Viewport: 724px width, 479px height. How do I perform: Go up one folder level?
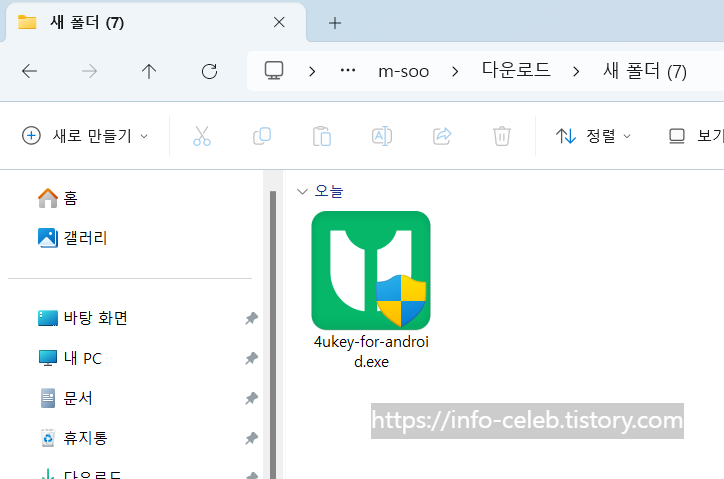coord(149,71)
